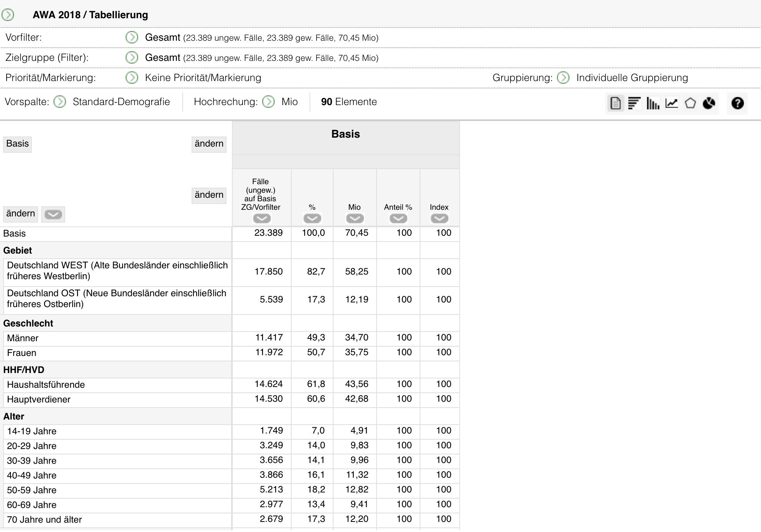Switch to line trend chart view

pos(672,103)
